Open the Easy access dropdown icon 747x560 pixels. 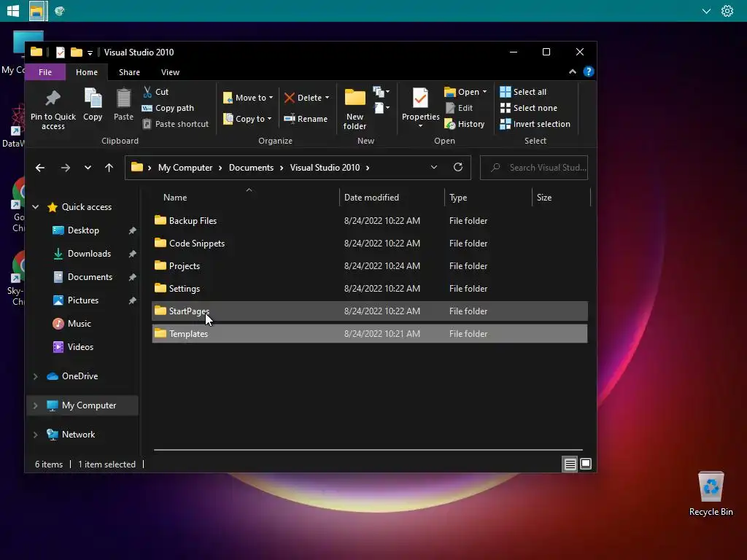(381, 108)
